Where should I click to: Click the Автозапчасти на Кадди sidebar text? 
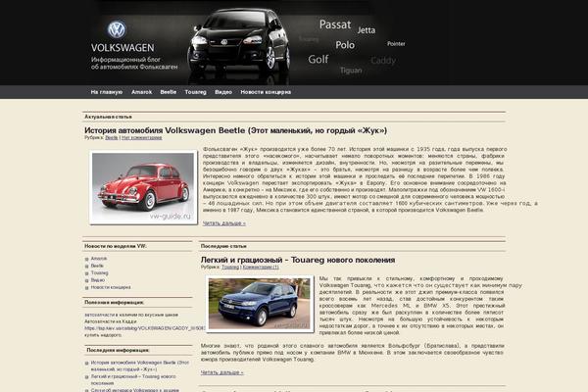tap(110, 321)
